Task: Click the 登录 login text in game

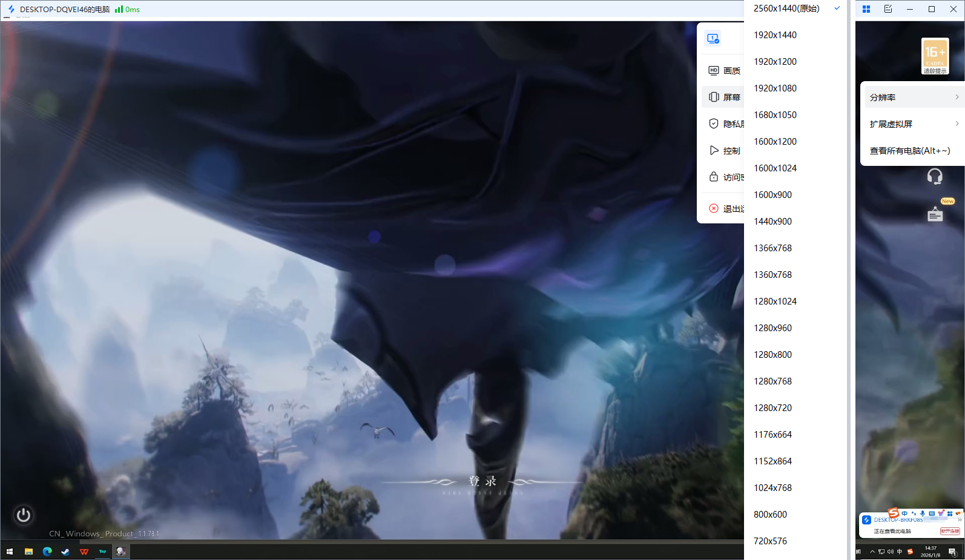Action: (482, 481)
